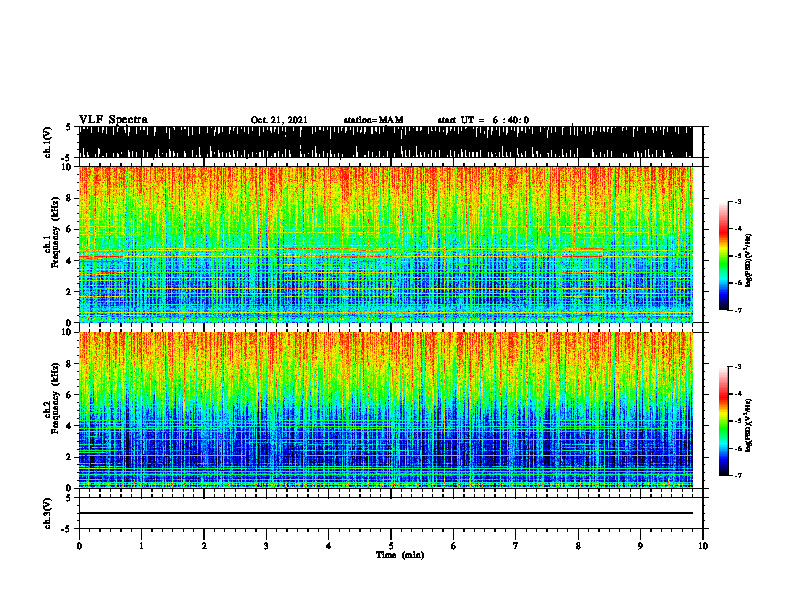Click inside the ch.1 frequency spectrogram

pyautogui.click(x=385, y=244)
